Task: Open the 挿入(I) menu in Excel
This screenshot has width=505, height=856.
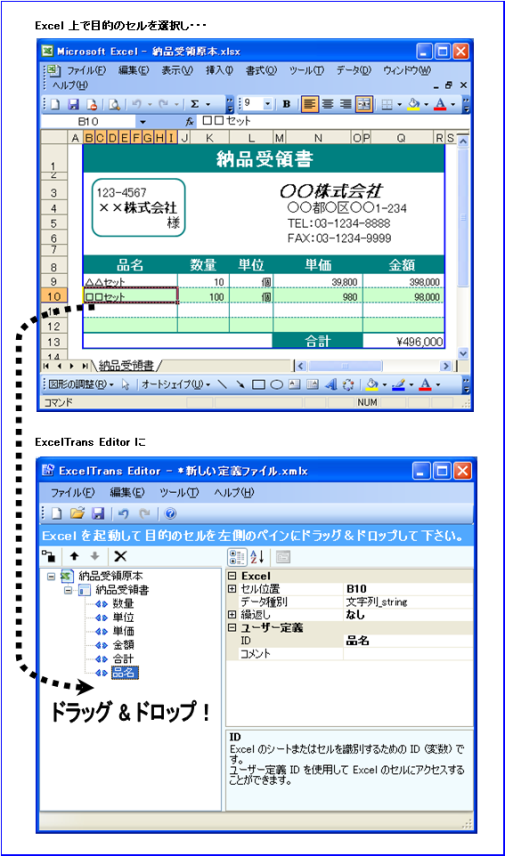Action: [x=219, y=70]
